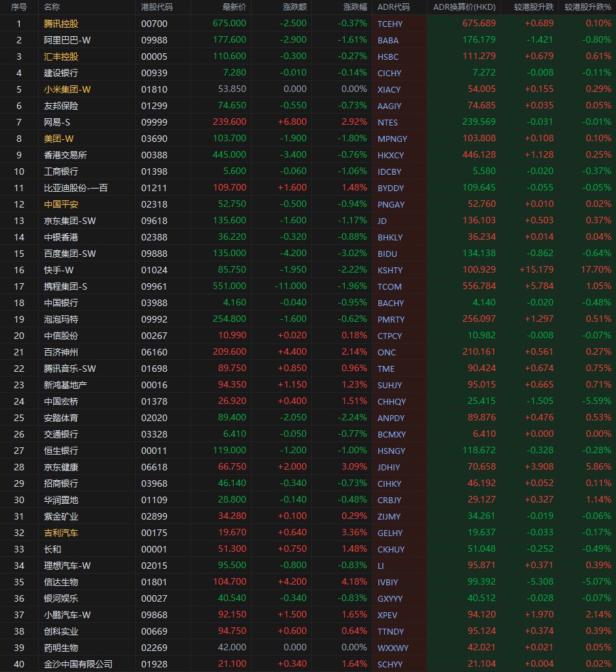Screen dimensions: 616x672
Task: Select 腾讯音乐-SW stock name
Action: [70, 369]
